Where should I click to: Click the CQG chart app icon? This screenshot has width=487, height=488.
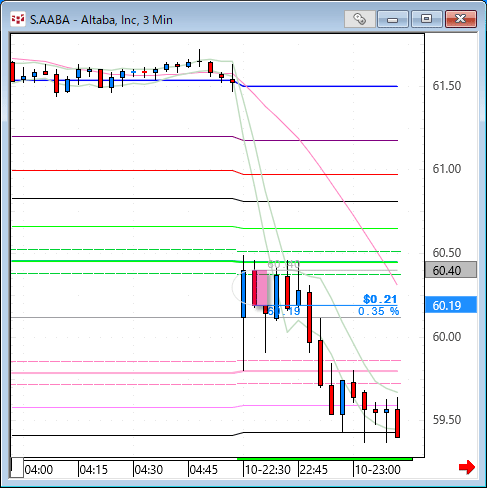[x=17, y=19]
